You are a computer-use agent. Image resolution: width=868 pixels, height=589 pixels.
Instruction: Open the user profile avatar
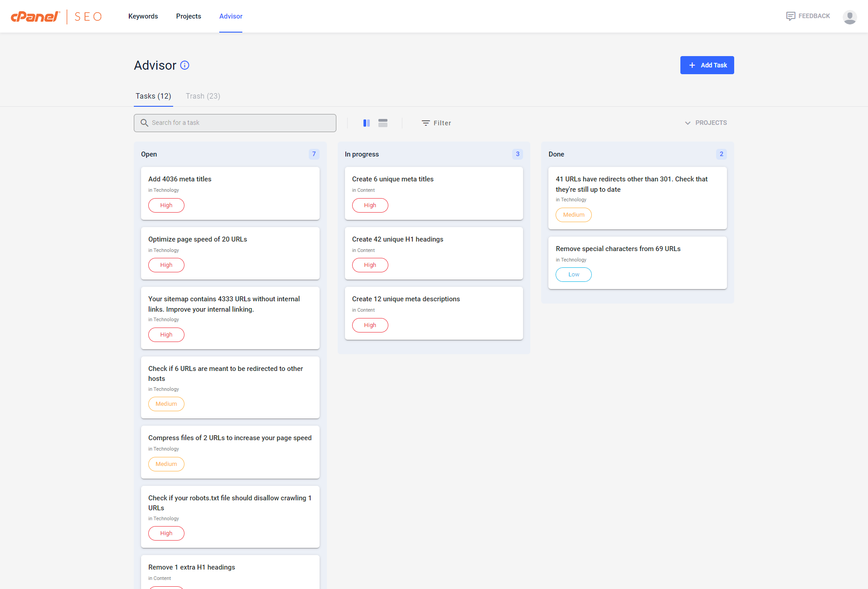click(x=849, y=17)
